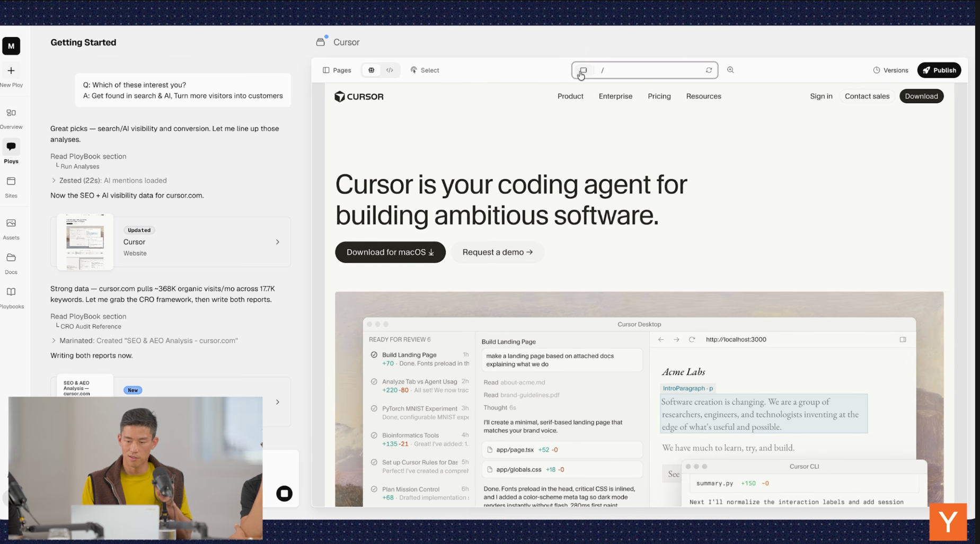Click Request a demo button
The width and height of the screenshot is (980, 544).
pyautogui.click(x=497, y=252)
